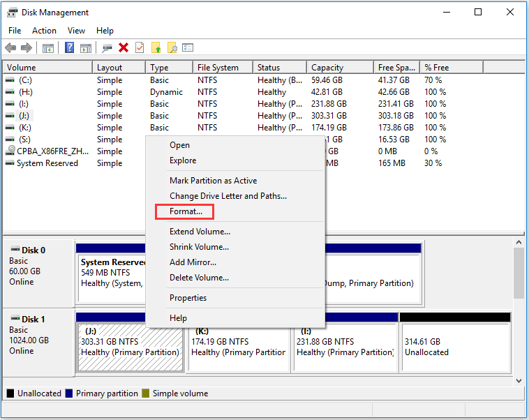Click the drive icon beside (C:)
The height and width of the screenshot is (420, 529).
tap(10, 80)
